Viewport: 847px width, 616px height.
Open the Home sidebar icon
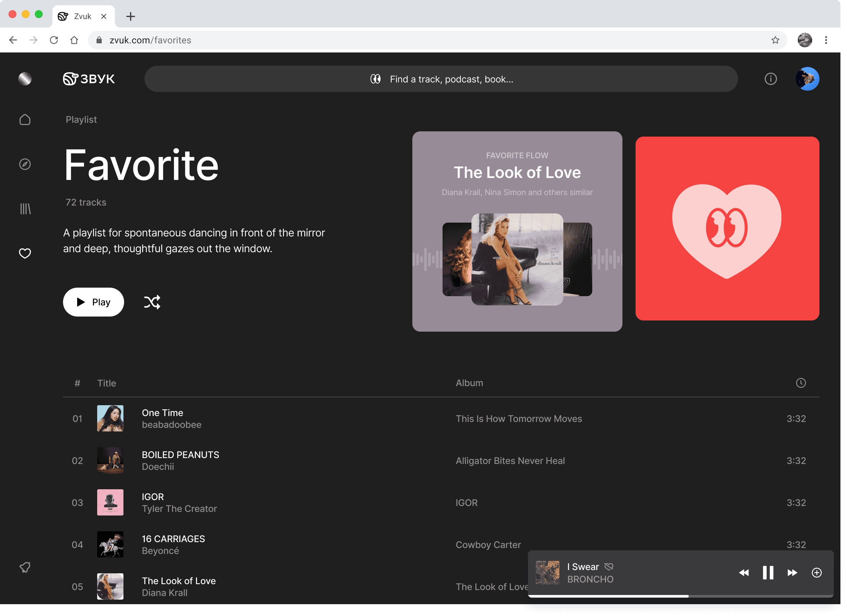pyautogui.click(x=25, y=120)
